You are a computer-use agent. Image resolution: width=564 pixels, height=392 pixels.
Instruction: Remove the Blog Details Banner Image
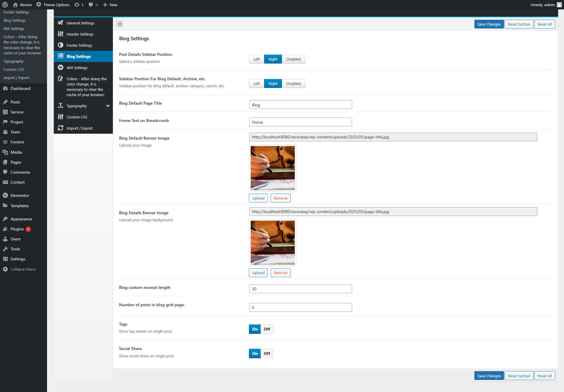[x=281, y=273]
